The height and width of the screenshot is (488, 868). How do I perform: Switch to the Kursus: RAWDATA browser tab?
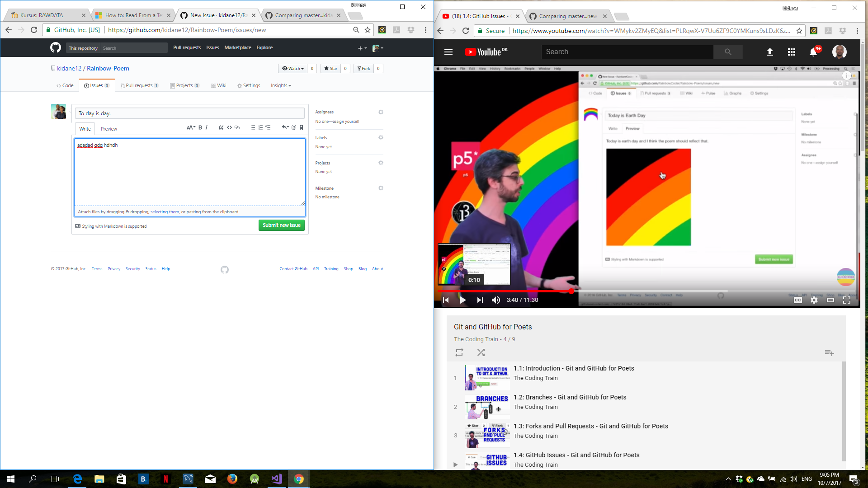pos(47,15)
